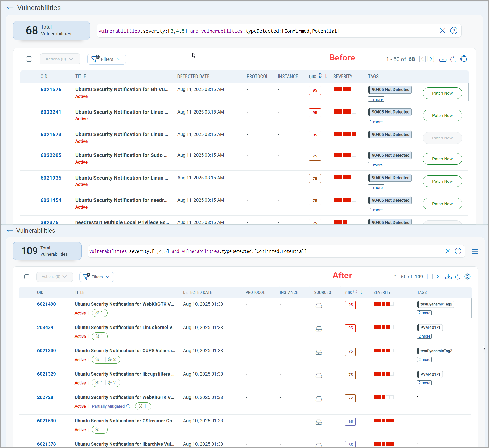Sort by QDS arrow in Before table
This screenshot has width=489, height=448.
(326, 76)
